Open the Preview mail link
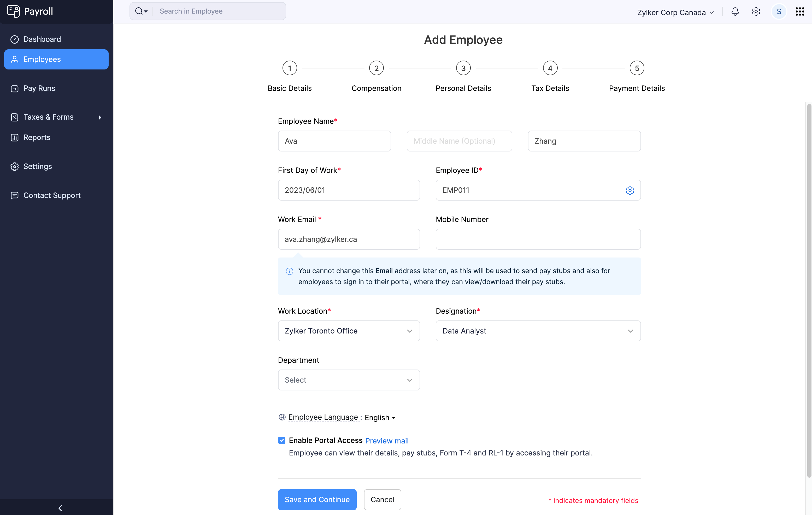This screenshot has width=812, height=515. pos(387,441)
